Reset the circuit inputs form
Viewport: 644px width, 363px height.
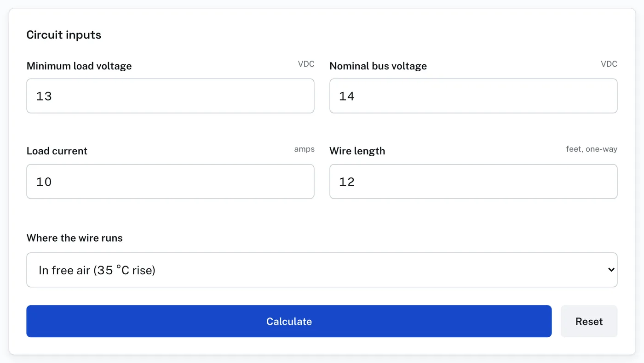point(589,321)
